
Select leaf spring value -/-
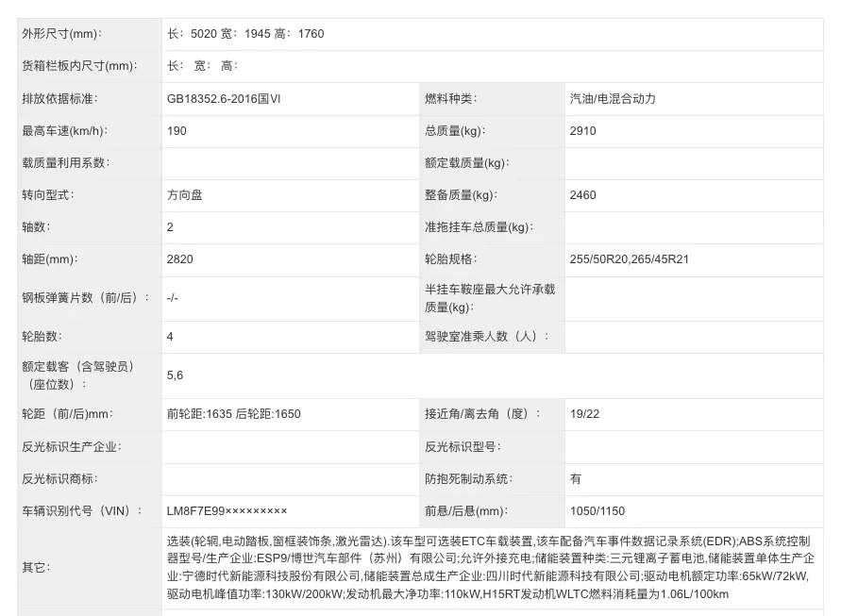click(x=172, y=298)
